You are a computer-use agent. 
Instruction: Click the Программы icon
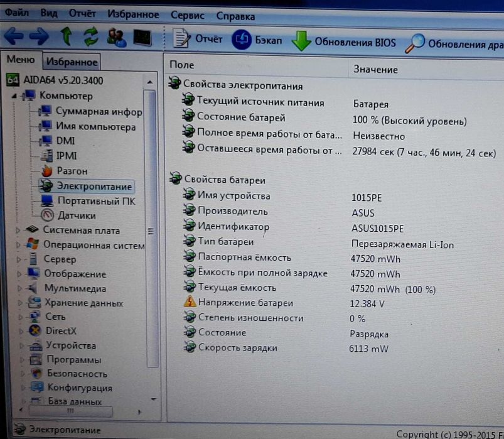click(36, 359)
